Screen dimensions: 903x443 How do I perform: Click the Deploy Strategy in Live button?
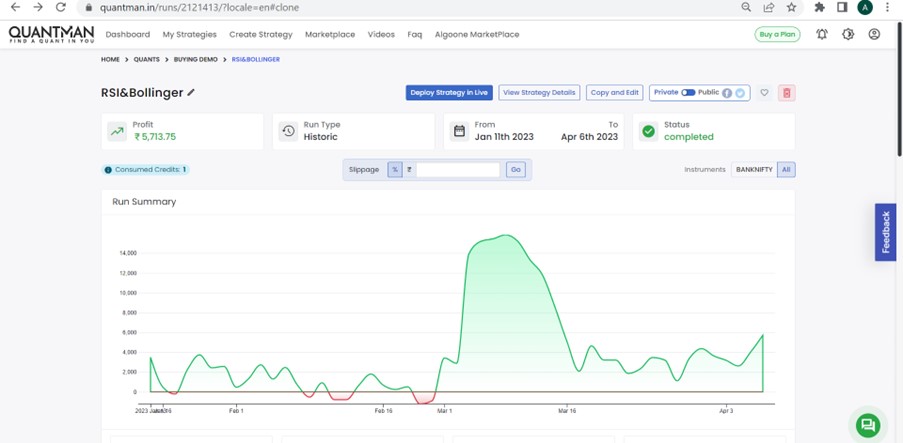click(449, 93)
